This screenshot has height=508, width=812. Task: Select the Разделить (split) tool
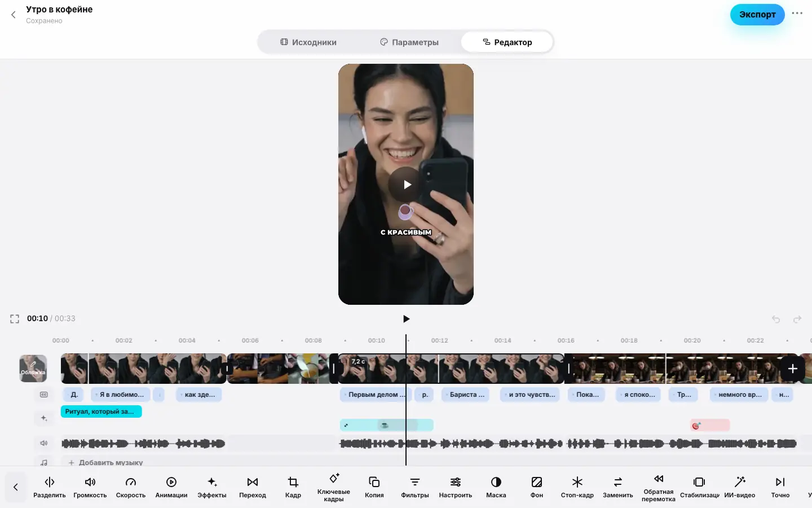click(50, 487)
